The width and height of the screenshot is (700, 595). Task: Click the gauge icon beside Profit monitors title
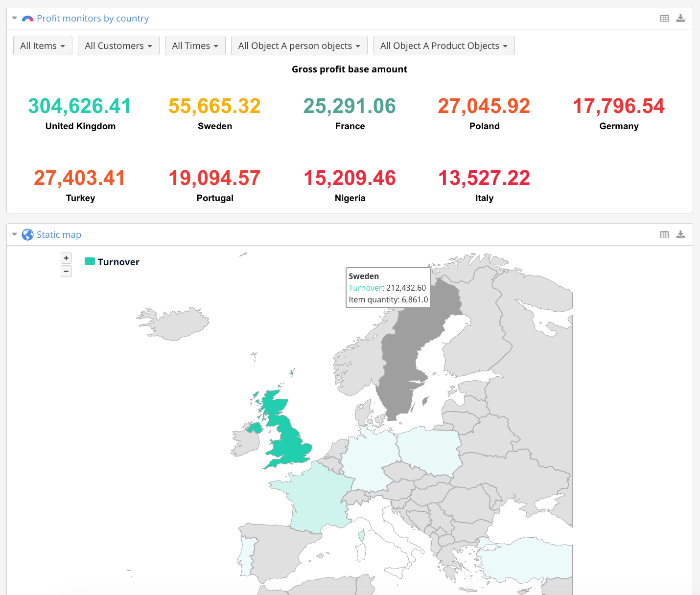[27, 19]
